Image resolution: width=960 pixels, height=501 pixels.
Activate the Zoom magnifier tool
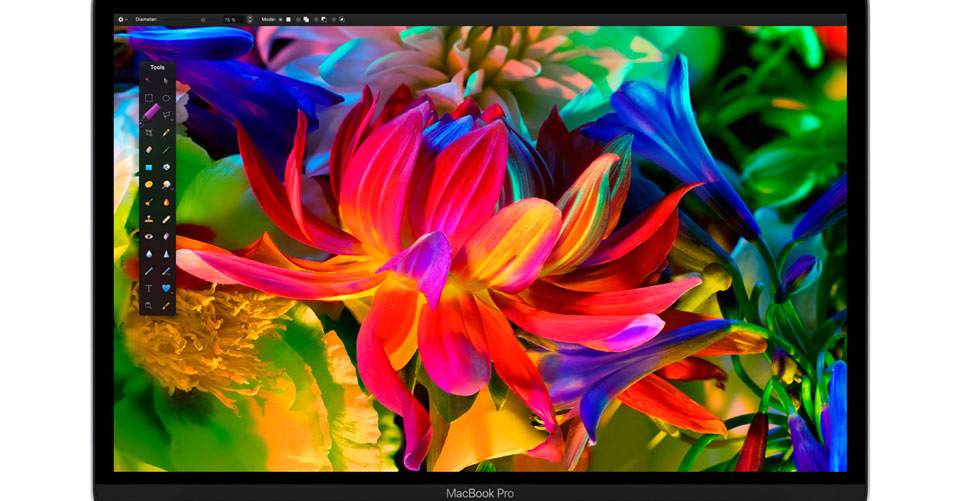(x=149, y=305)
